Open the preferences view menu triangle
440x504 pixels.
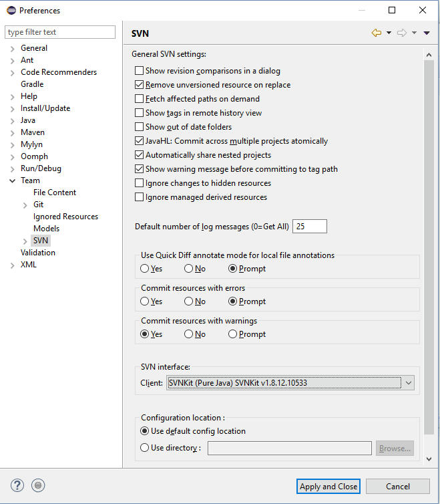427,33
